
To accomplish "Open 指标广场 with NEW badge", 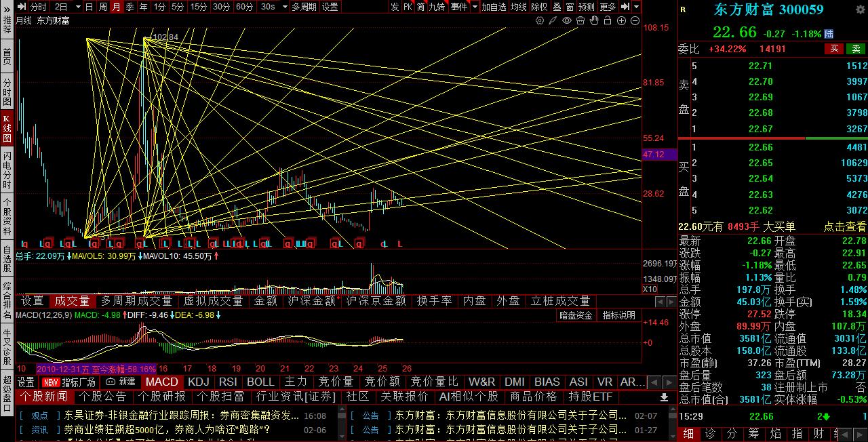I will pyautogui.click(x=68, y=382).
